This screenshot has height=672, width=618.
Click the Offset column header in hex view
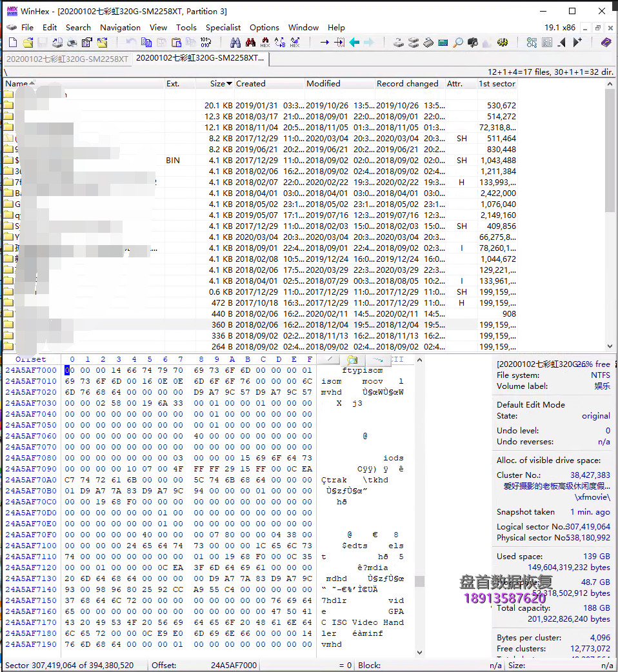click(x=31, y=359)
